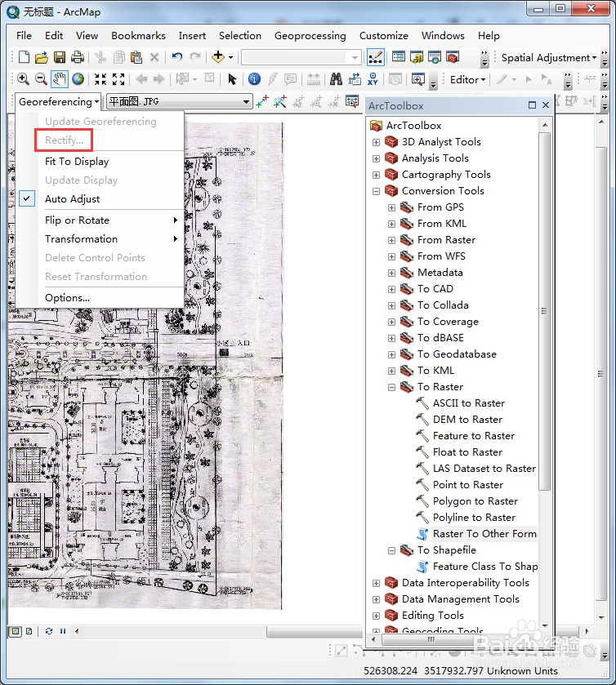
Task: Open a map document with Open icon
Action: tap(42, 57)
